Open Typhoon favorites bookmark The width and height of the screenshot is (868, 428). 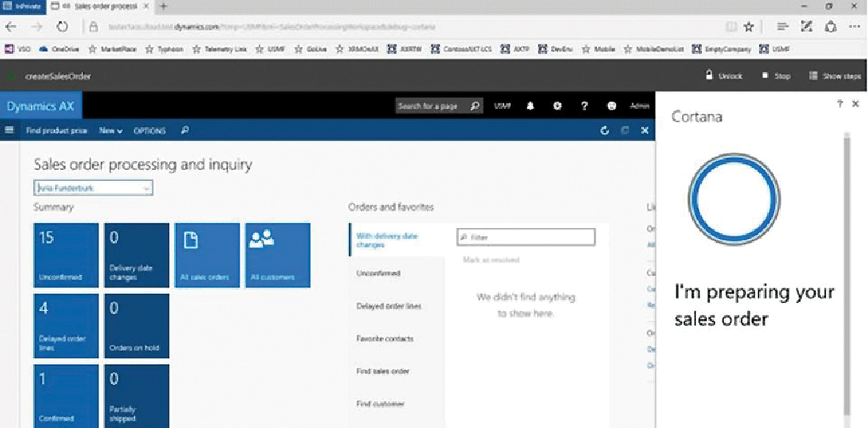coord(165,49)
